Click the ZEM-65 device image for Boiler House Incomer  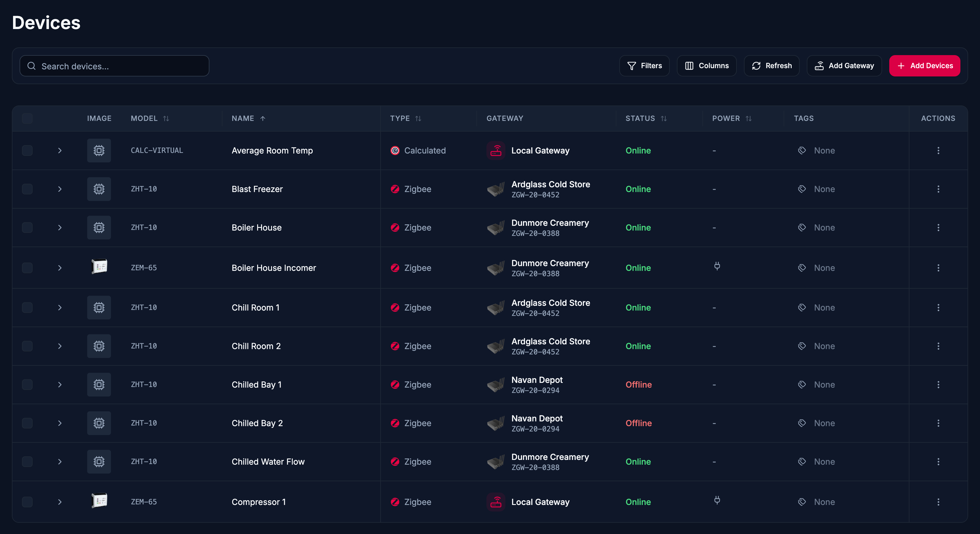click(x=99, y=267)
